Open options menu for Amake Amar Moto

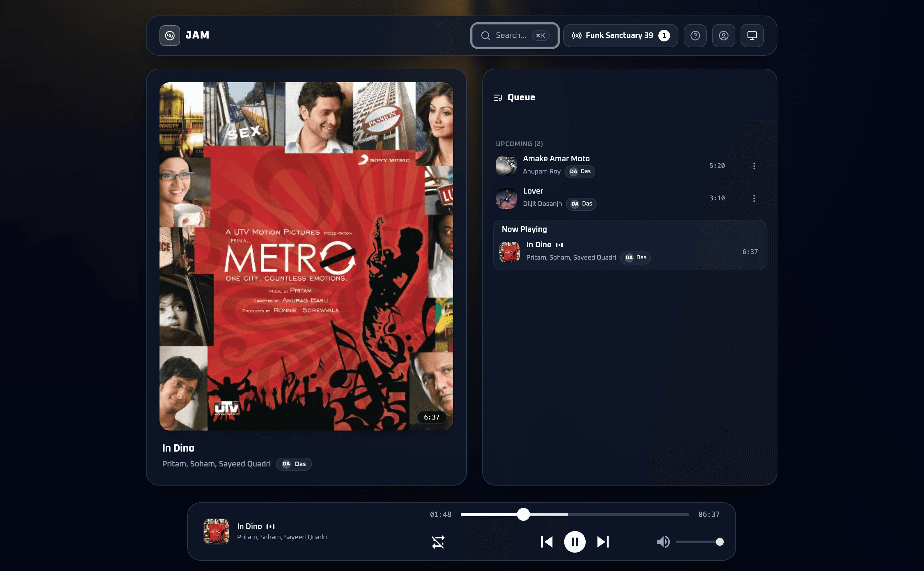(x=754, y=166)
